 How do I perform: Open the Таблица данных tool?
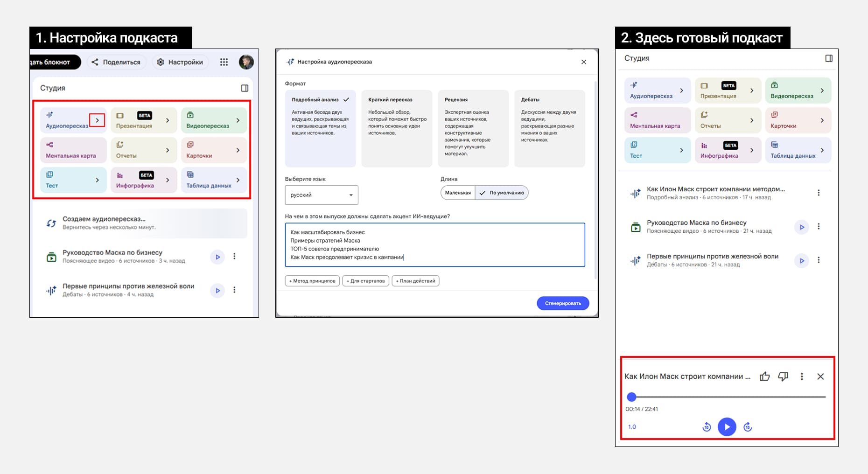213,180
